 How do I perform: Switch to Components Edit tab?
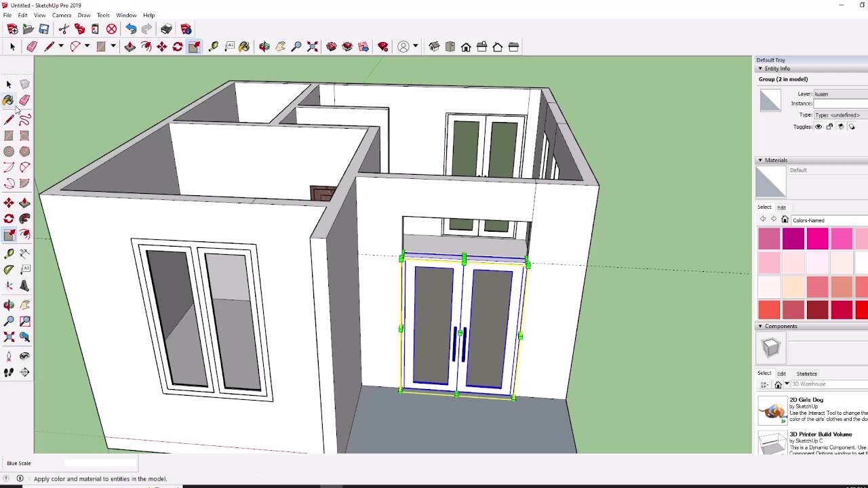point(781,373)
